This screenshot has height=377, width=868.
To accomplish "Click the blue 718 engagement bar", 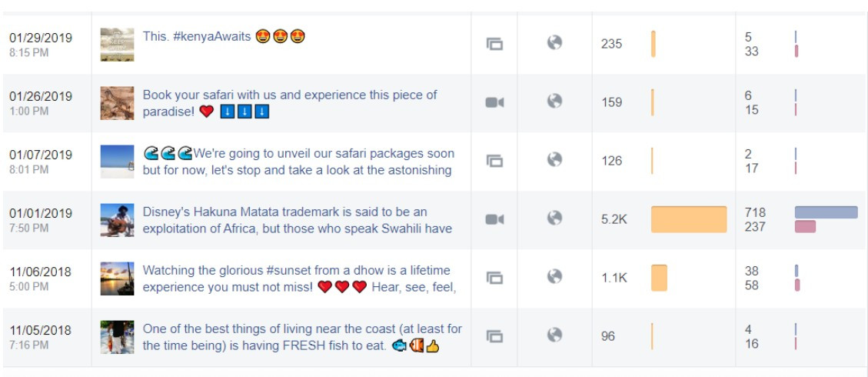I will point(826,212).
